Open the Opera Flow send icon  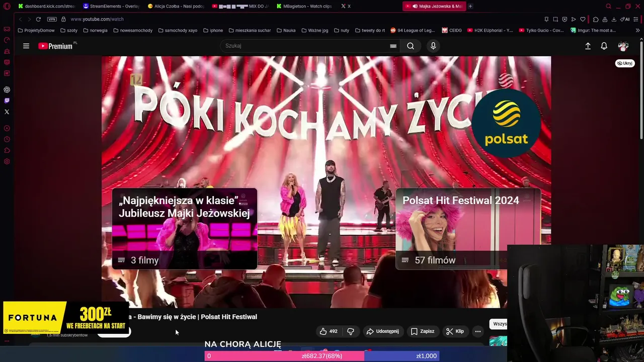point(574,19)
